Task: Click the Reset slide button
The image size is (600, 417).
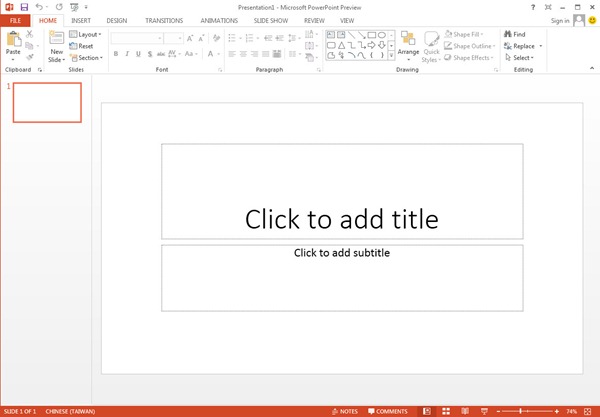Action: pos(85,46)
